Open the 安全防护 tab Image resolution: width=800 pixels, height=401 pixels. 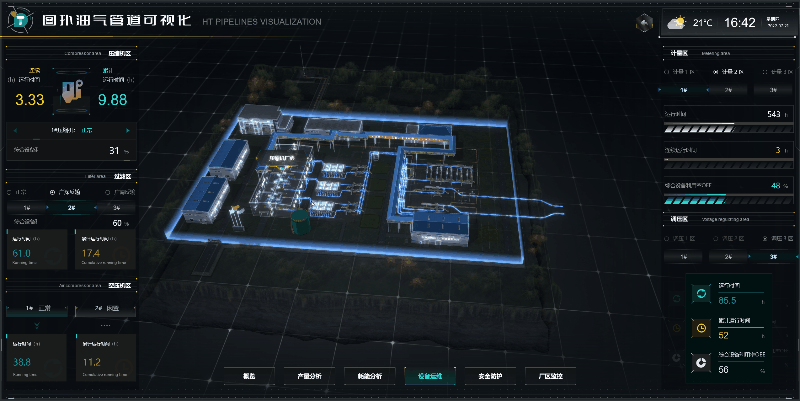point(490,376)
